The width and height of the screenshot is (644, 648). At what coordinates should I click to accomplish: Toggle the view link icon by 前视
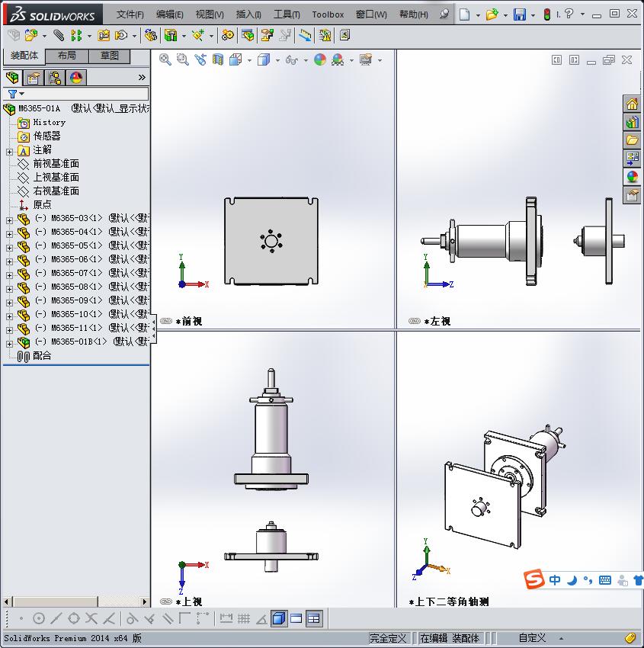(x=165, y=321)
